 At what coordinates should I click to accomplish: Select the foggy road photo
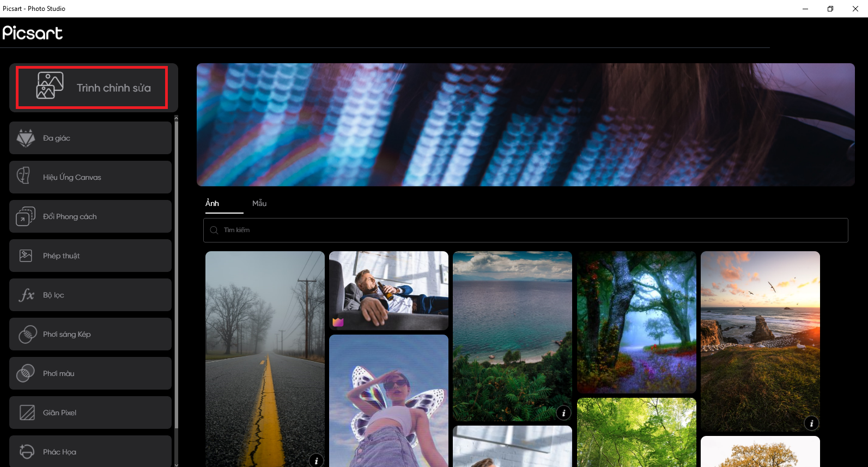[265, 359]
